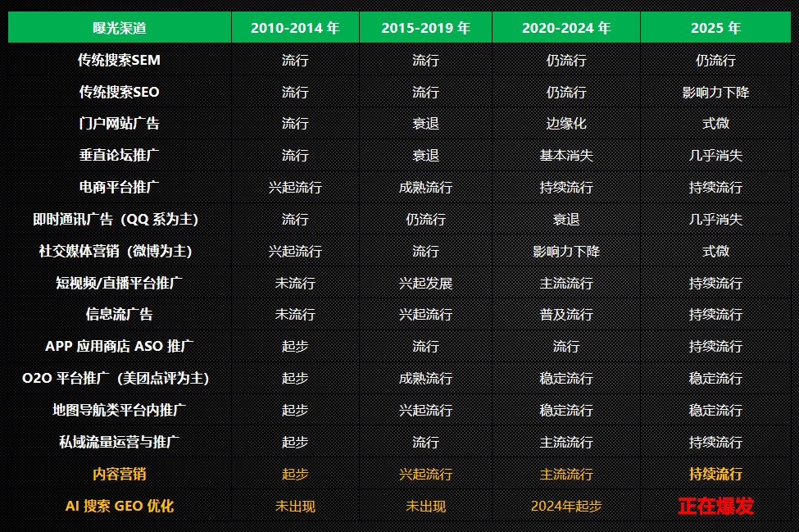Select the 社交媒体营销 (微博为主) label
Viewport: 799px width, 532px height.
(119, 251)
